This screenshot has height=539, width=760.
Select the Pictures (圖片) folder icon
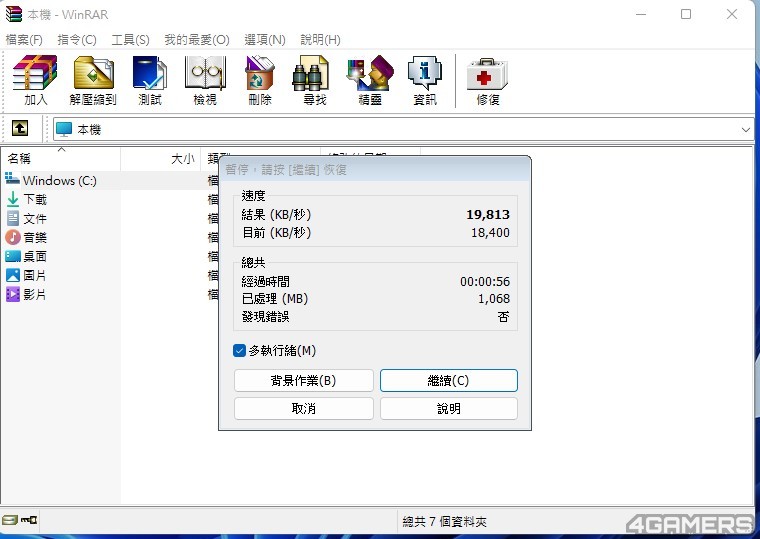13,275
